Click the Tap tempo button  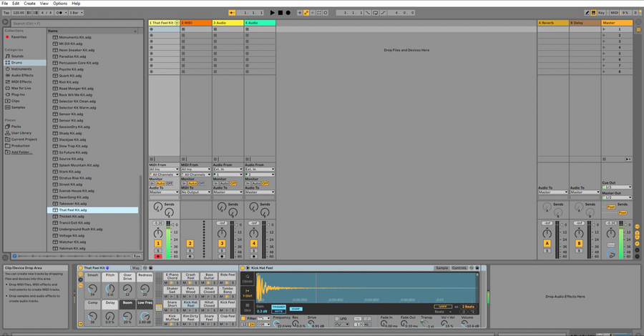click(6, 13)
